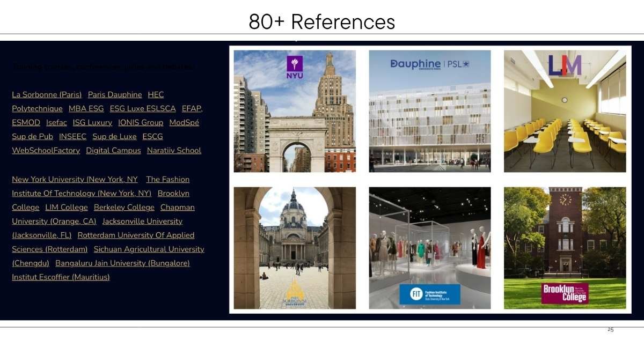Click the Sorbonne Université logo

click(294, 295)
